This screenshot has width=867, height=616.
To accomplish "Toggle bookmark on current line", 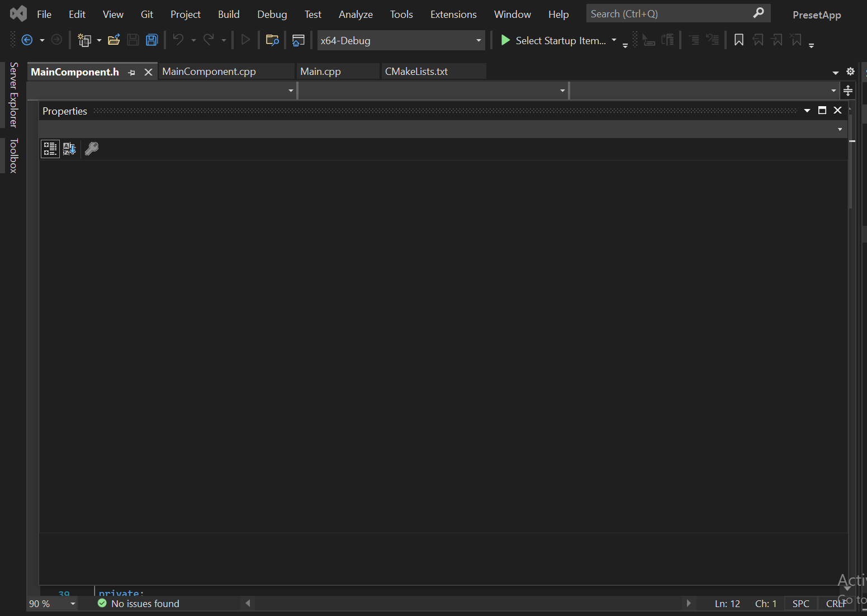I will pyautogui.click(x=739, y=40).
